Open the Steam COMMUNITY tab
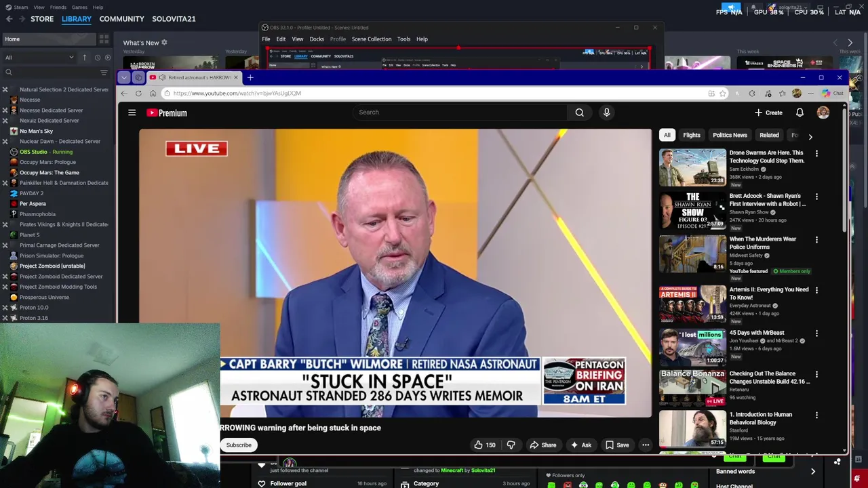Image resolution: width=868 pixels, height=488 pixels. 121,19
